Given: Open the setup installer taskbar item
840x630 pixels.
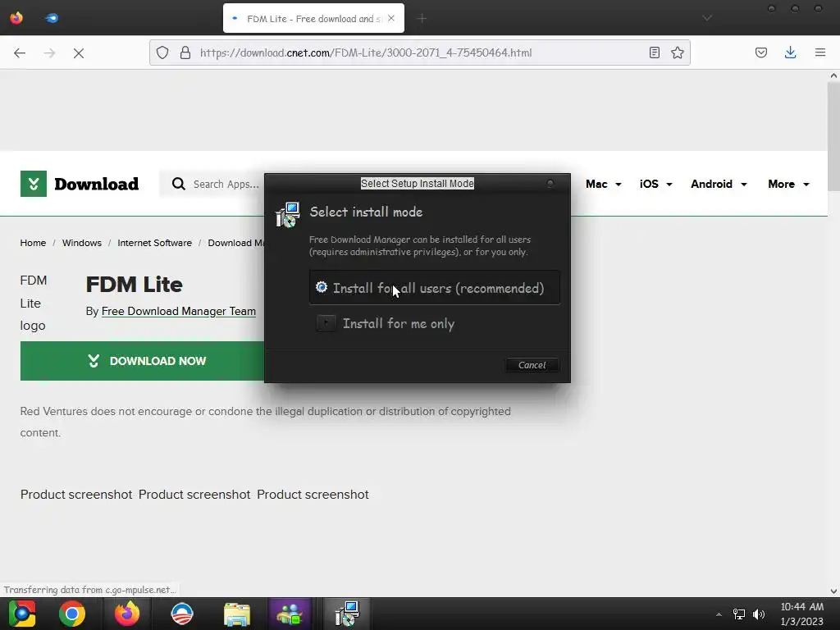Looking at the screenshot, I should (347, 614).
